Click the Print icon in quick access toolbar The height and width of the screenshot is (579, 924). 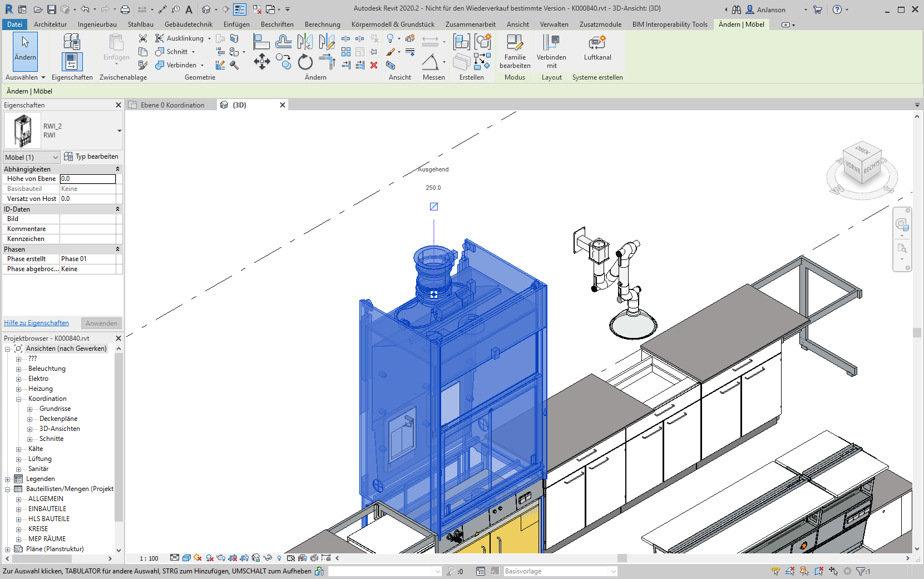125,9
